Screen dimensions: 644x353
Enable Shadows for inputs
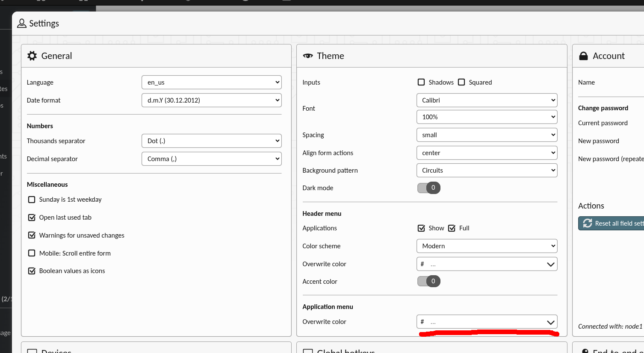pyautogui.click(x=421, y=82)
